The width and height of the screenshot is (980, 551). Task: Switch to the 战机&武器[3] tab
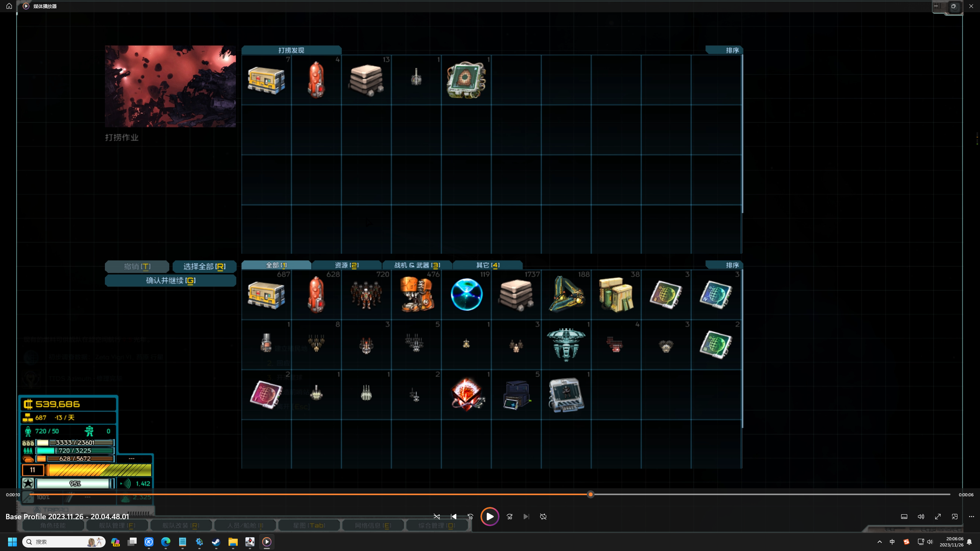click(x=417, y=265)
